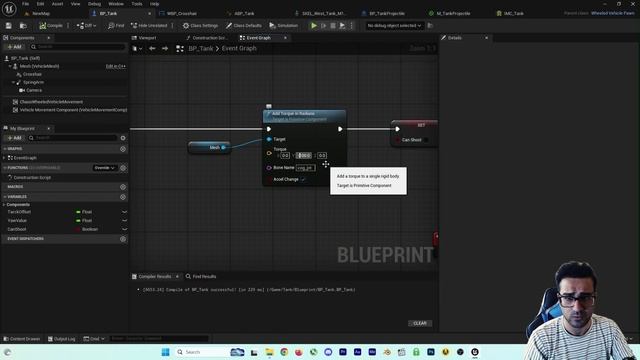The height and width of the screenshot is (360, 640).
Task: Close the Event Graph tab
Action: pyautogui.click(x=285, y=38)
